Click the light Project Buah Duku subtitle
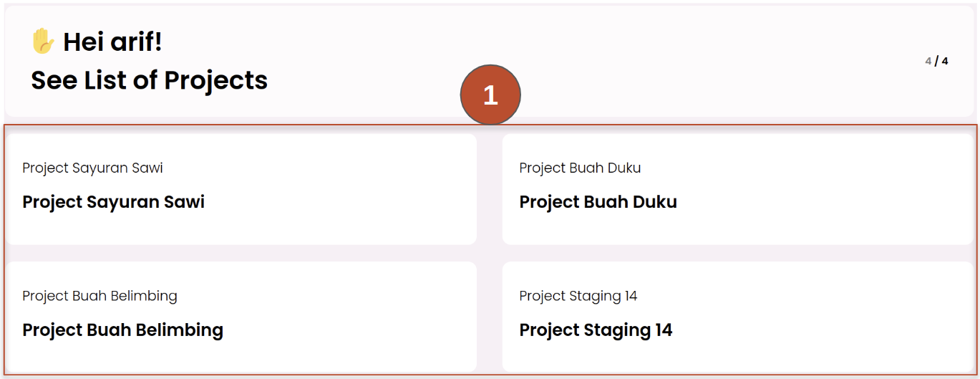Image resolution: width=980 pixels, height=379 pixels. [x=580, y=168]
